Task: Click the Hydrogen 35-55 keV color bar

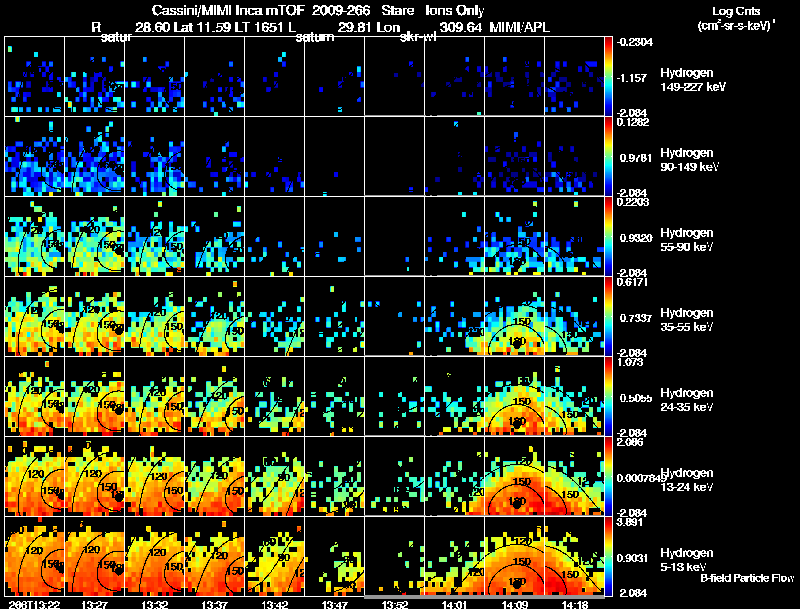Action: click(608, 316)
